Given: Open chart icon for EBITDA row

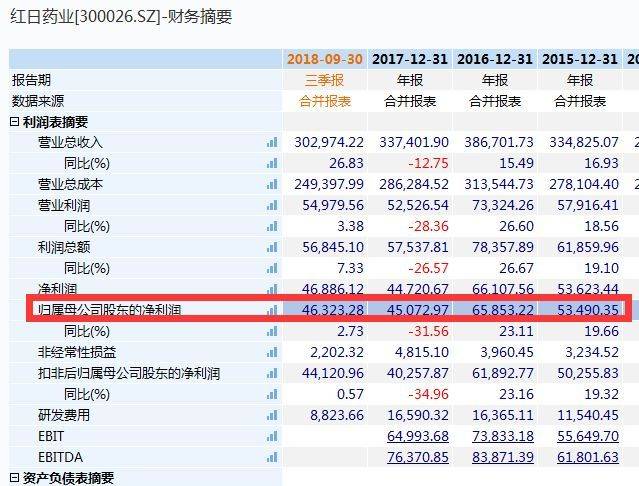Looking at the screenshot, I should tap(272, 457).
